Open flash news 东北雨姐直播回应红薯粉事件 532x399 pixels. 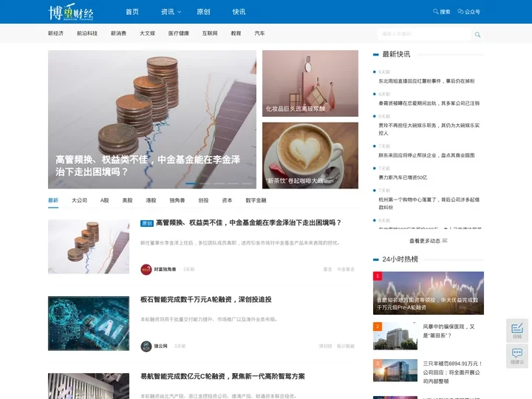click(x=426, y=81)
